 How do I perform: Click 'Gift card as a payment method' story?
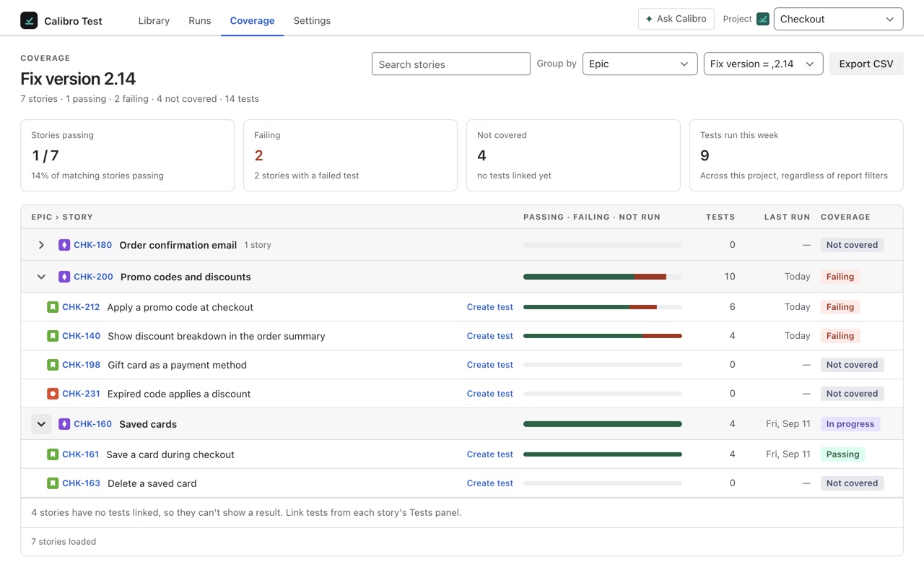pyautogui.click(x=177, y=365)
